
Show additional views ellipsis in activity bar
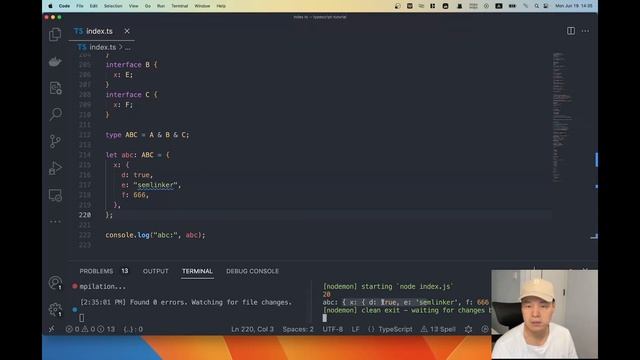click(x=55, y=221)
